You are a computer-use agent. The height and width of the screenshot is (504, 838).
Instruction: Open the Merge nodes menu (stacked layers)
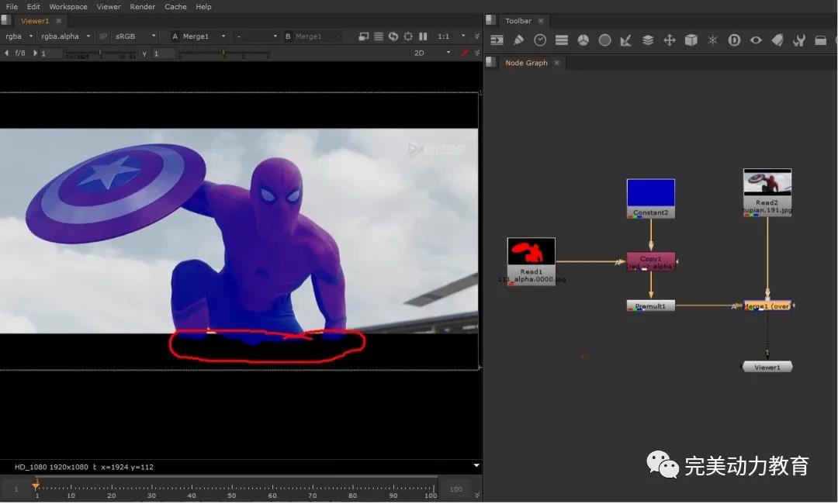coord(648,40)
